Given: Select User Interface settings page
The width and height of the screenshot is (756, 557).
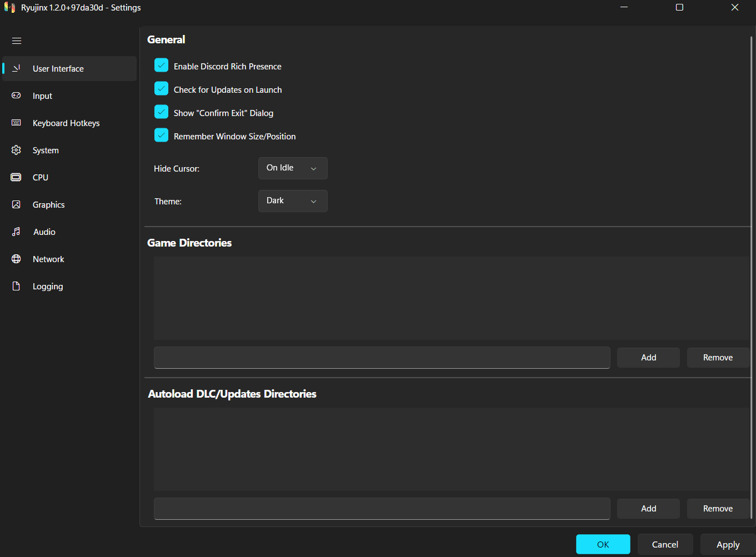Looking at the screenshot, I should (69, 68).
